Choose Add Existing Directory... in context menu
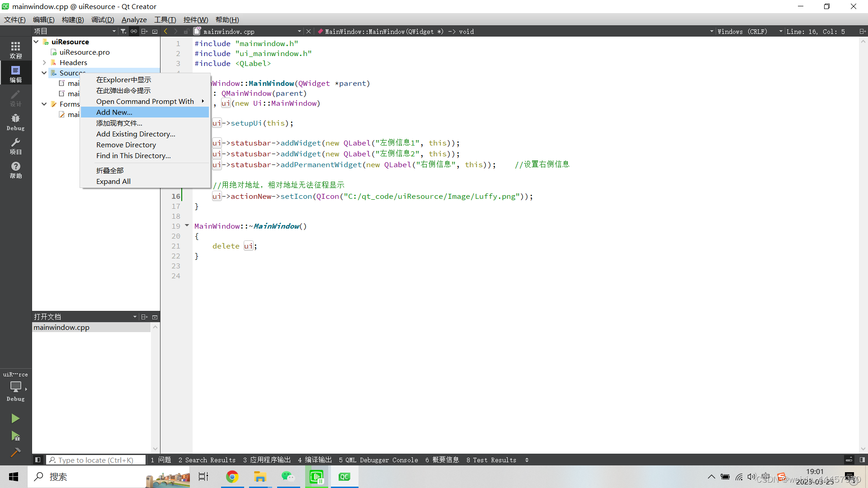868x488 pixels. 145,134
